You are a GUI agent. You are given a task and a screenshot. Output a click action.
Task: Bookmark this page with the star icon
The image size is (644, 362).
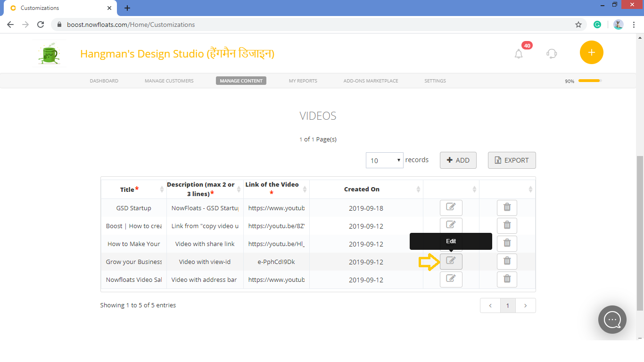[x=578, y=25]
